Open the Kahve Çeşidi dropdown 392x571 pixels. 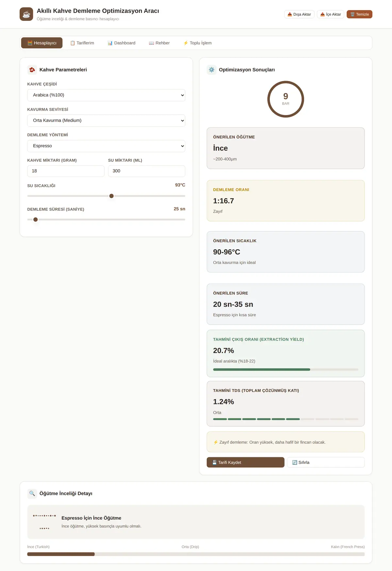click(106, 95)
